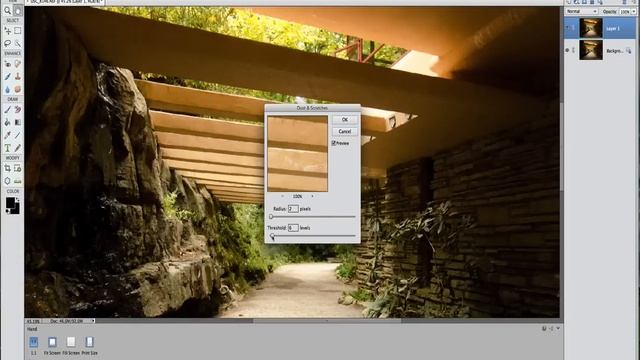
Task: Click the Threshold levels input field
Action: tap(293, 228)
